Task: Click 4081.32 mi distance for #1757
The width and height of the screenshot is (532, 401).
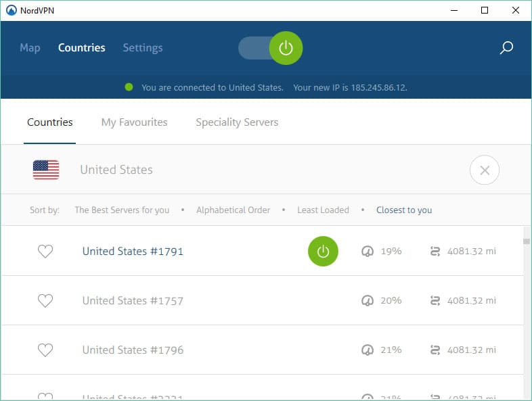Action: pos(472,300)
